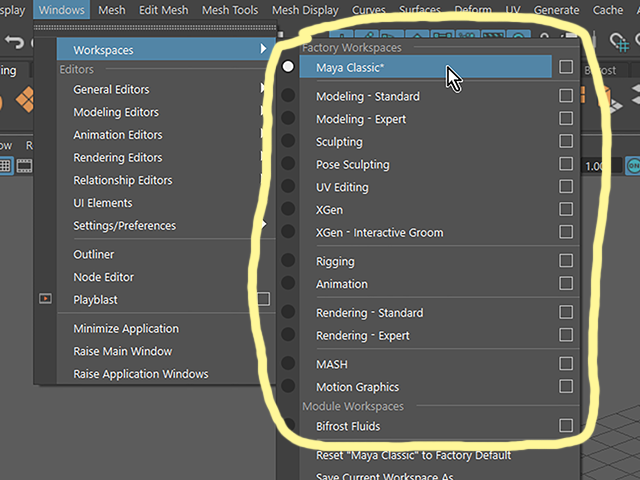Click the film gate icon
Image resolution: width=640 pixels, height=480 pixels.
pyautogui.click(x=24, y=166)
